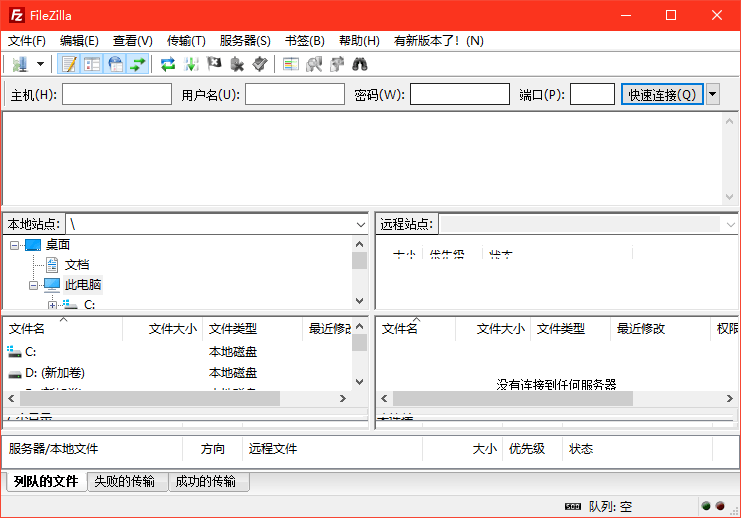Viewport: 741px width, 518px height.
Task: Sort local files by 文件大小 column
Action: 163,328
